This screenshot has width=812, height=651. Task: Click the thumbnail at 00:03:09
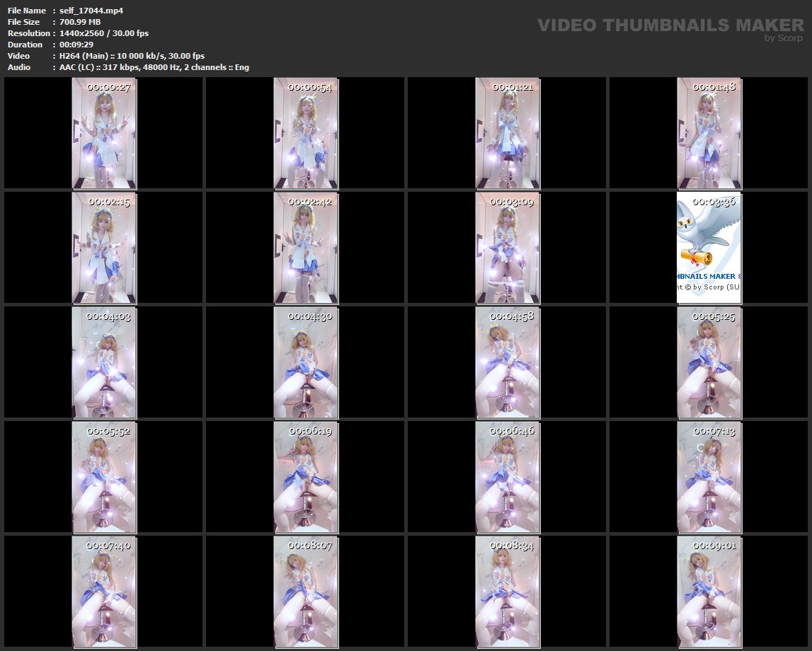tap(508, 248)
